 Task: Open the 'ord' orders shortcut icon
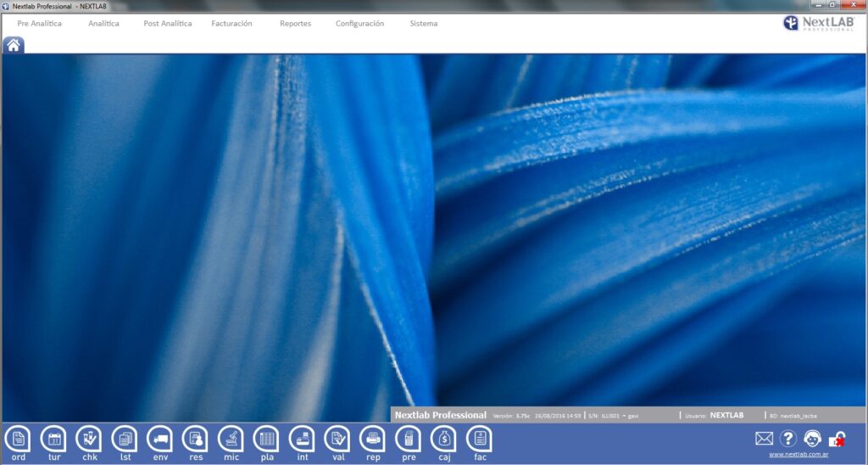[x=18, y=440]
